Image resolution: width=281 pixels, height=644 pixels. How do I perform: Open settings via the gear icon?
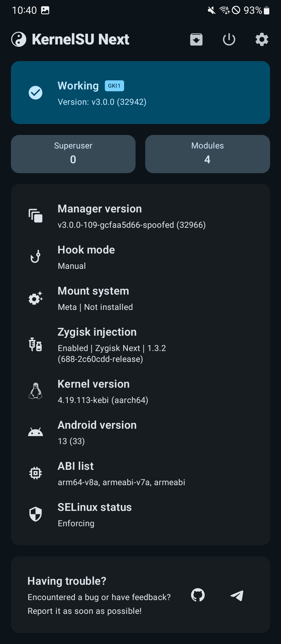pos(262,40)
